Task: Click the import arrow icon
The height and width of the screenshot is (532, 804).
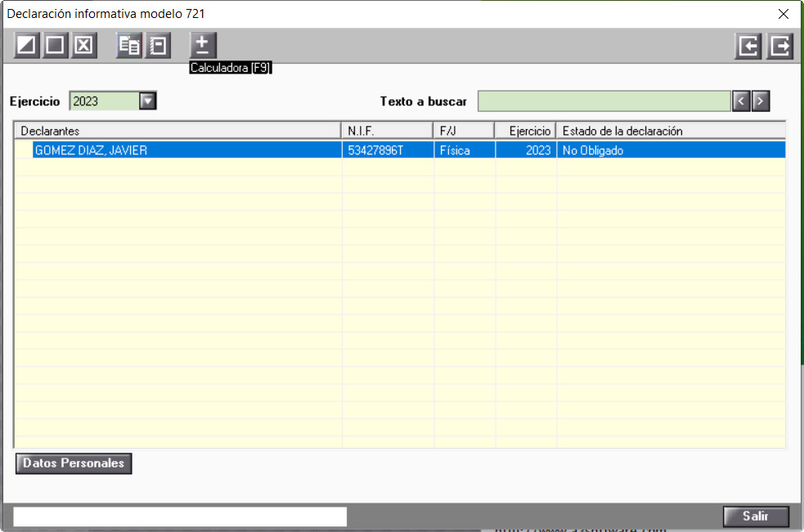Action: [748, 46]
